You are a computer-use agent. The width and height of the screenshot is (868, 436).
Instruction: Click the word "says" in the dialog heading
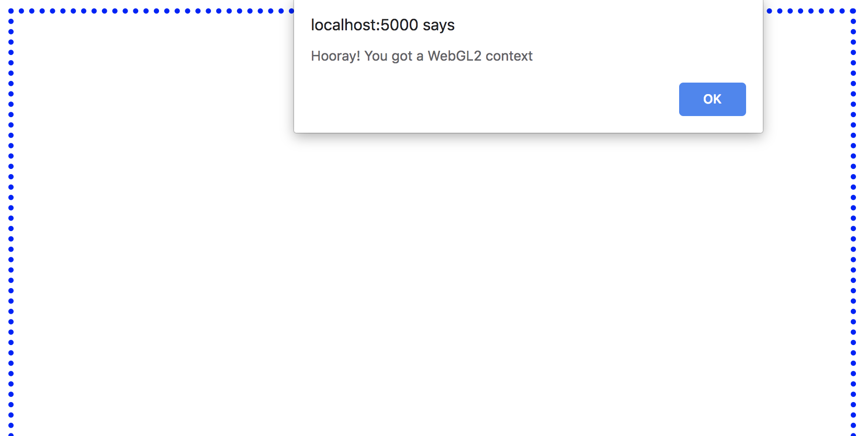coord(438,25)
